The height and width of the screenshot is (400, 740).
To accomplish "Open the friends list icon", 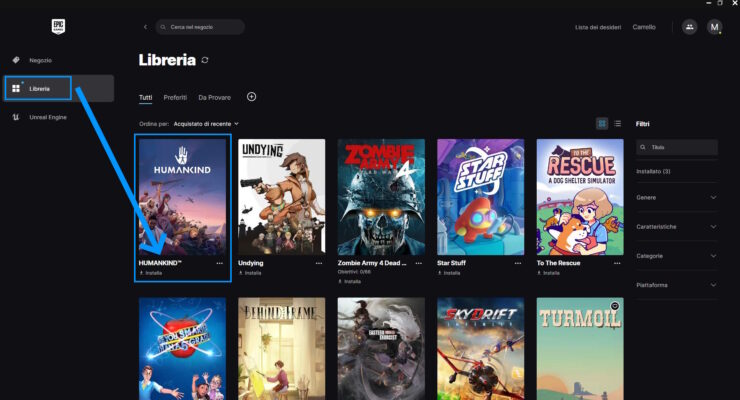I will 689,27.
